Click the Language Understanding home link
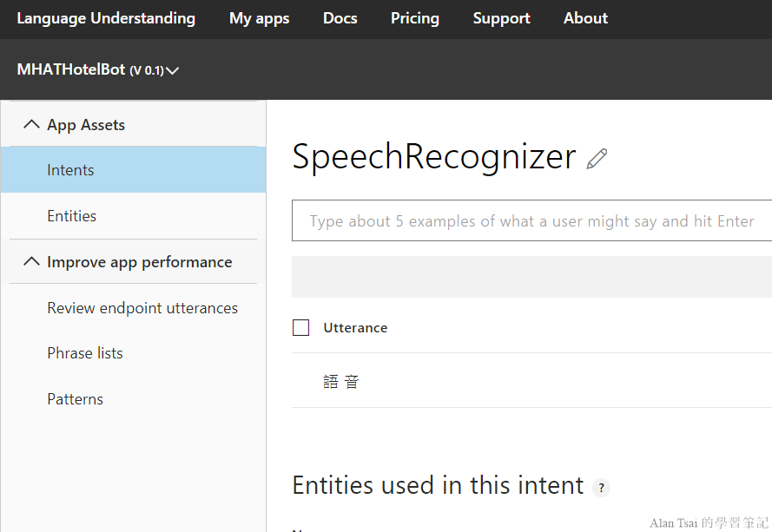772x532 pixels. [x=106, y=18]
